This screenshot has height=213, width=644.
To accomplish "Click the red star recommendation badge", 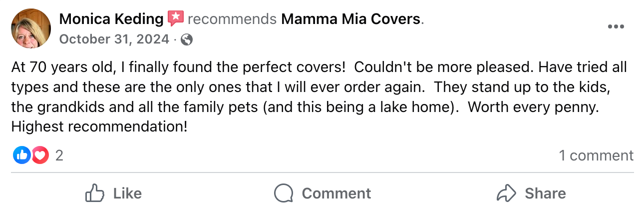I will tap(175, 19).
